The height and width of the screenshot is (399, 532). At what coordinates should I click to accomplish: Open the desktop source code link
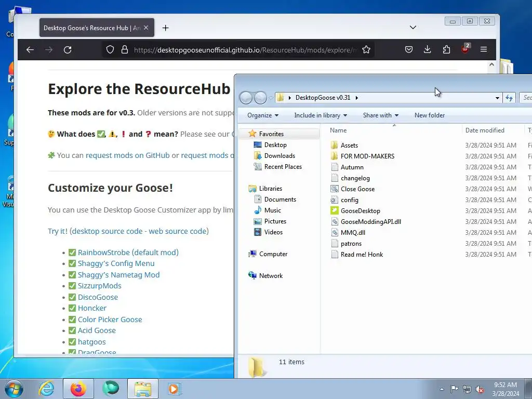coord(107,231)
